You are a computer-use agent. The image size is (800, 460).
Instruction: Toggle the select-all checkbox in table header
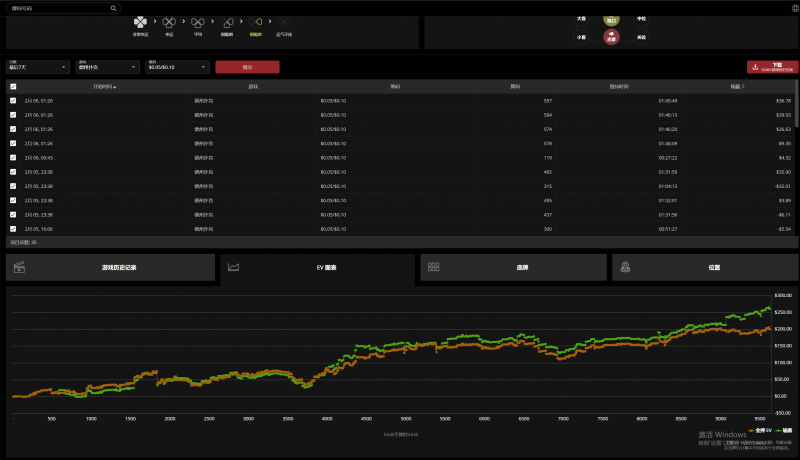point(13,87)
